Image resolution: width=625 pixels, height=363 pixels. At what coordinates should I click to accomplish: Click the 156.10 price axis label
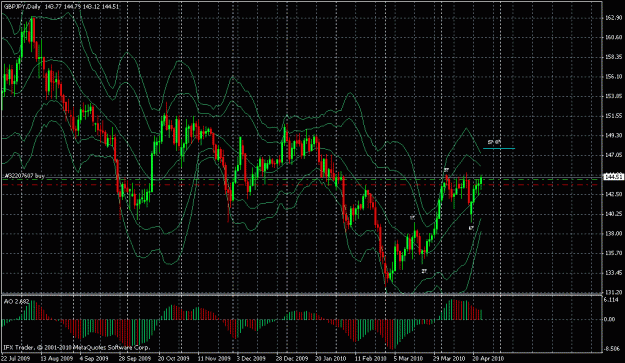(x=613, y=77)
